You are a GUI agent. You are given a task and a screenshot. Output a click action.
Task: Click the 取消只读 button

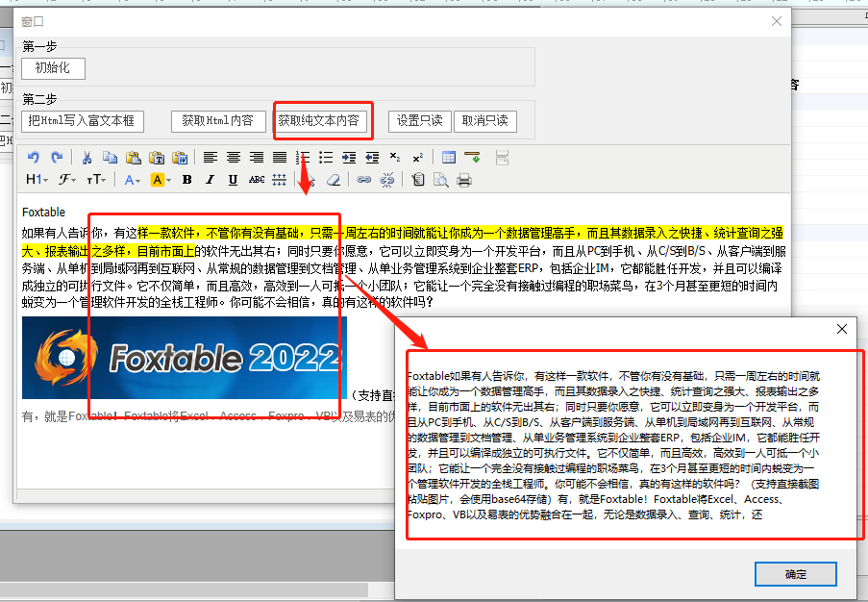pyautogui.click(x=484, y=121)
